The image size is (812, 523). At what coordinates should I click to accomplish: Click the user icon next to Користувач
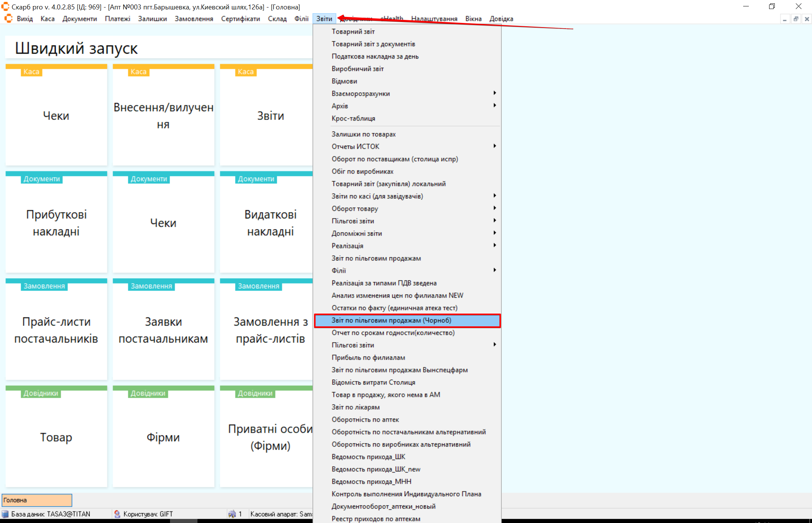(x=117, y=514)
